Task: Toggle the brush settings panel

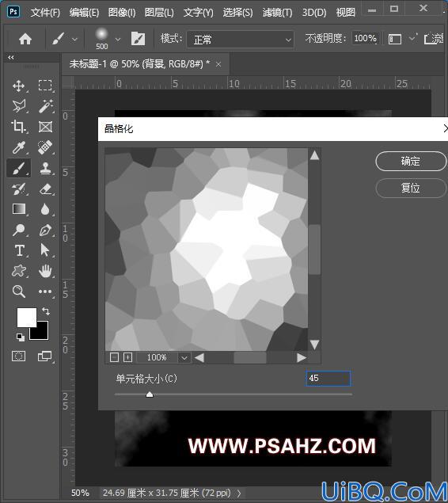Action: pyautogui.click(x=138, y=39)
